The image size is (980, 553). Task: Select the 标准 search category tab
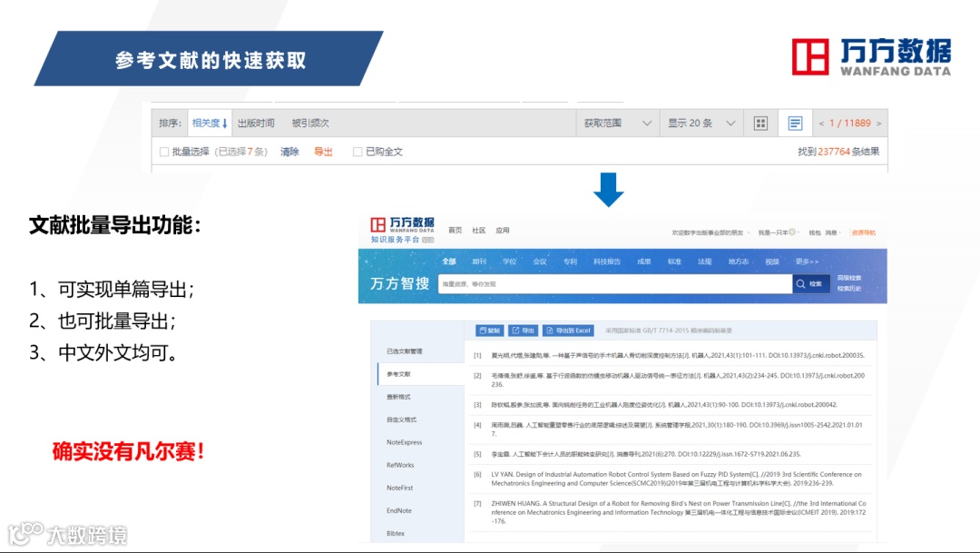click(674, 262)
